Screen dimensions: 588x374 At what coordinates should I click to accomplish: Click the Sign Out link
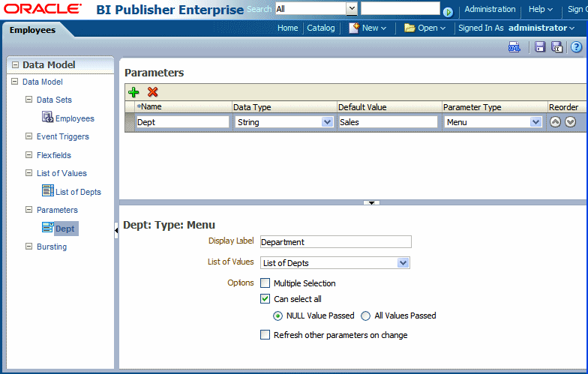click(x=577, y=9)
